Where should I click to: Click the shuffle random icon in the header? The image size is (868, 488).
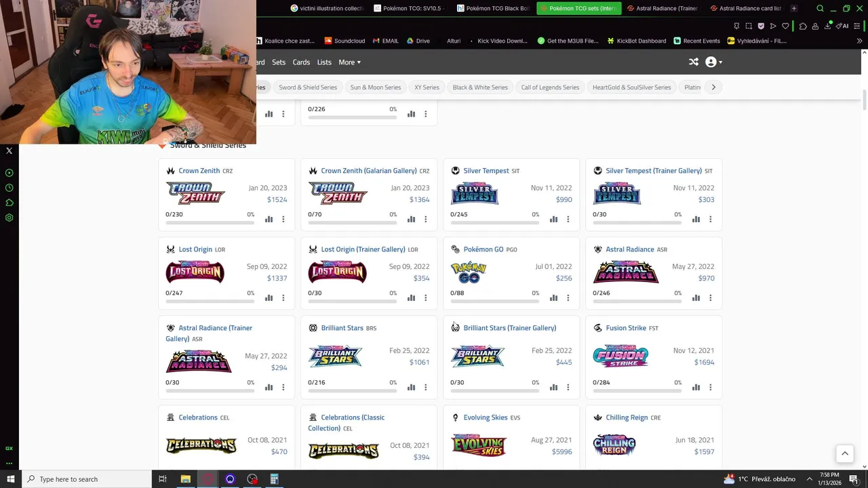693,62
